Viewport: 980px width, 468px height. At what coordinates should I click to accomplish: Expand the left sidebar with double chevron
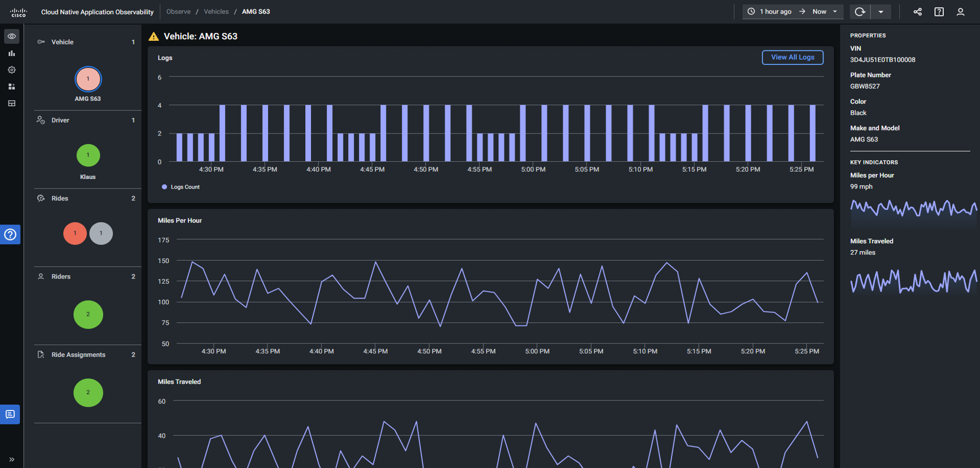point(12,460)
